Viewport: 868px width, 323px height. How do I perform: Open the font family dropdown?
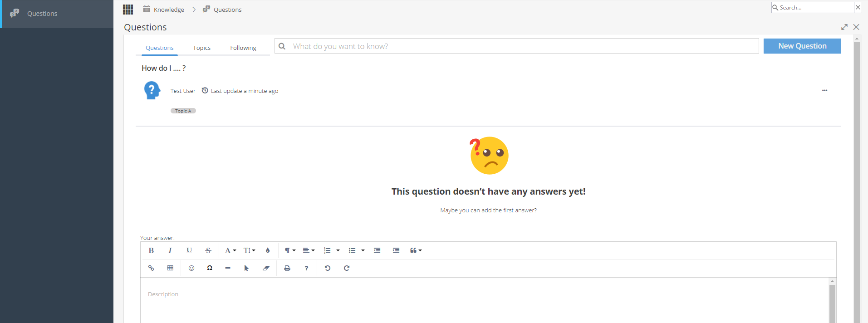point(230,250)
